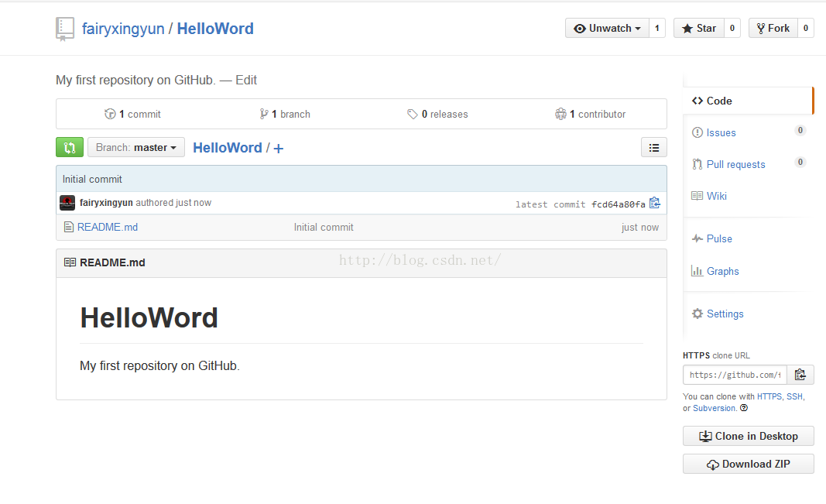Open the repository Settings
The width and height of the screenshot is (826, 504).
pos(725,314)
